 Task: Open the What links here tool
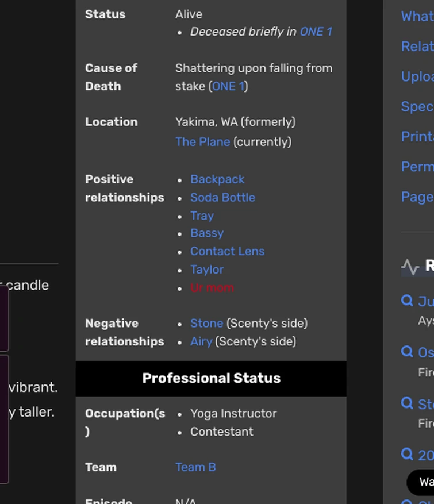point(416,16)
